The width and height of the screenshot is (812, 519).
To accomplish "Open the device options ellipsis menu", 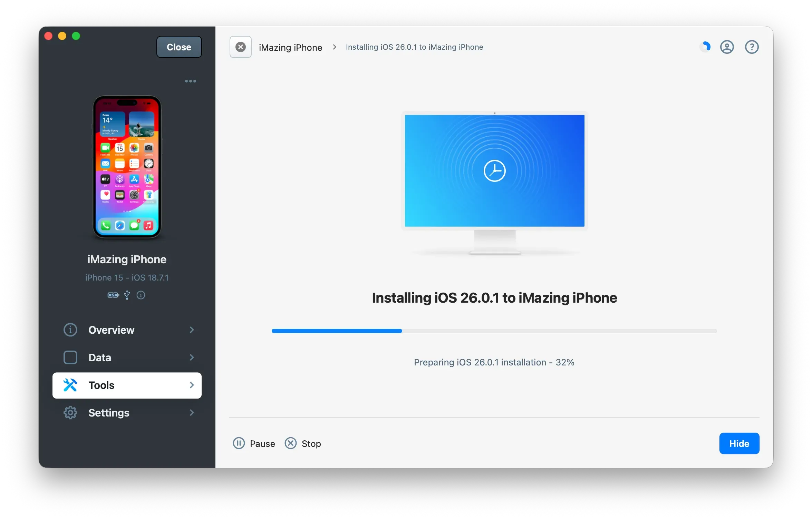I will 190,81.
